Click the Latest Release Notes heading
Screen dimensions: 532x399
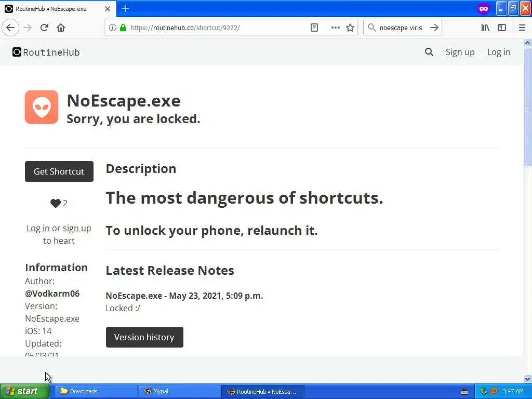170,271
